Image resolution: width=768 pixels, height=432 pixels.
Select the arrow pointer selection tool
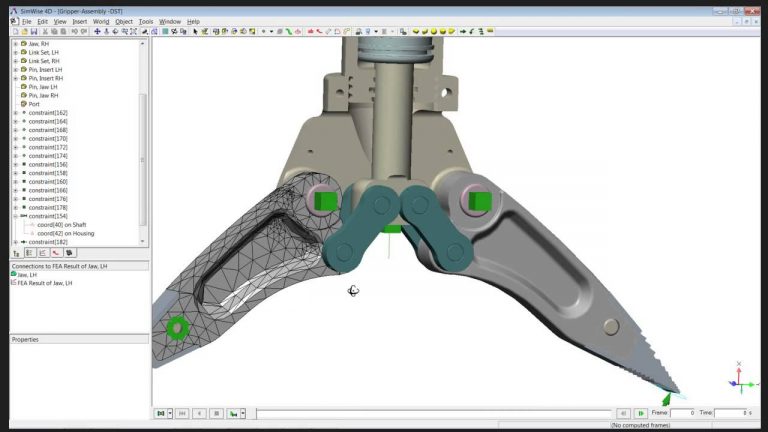pyautogui.click(x=195, y=31)
